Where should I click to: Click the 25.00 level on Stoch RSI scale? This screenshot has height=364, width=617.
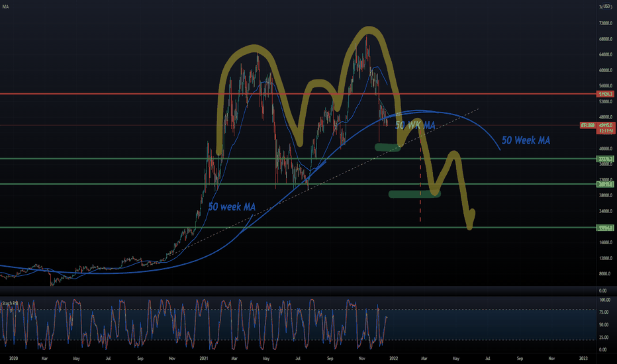click(x=604, y=338)
